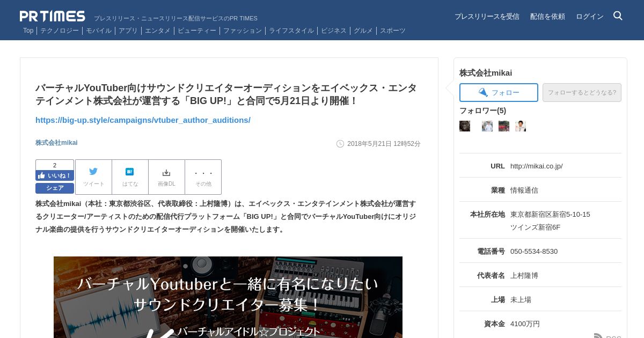Open the third follower avatar

pyautogui.click(x=504, y=126)
